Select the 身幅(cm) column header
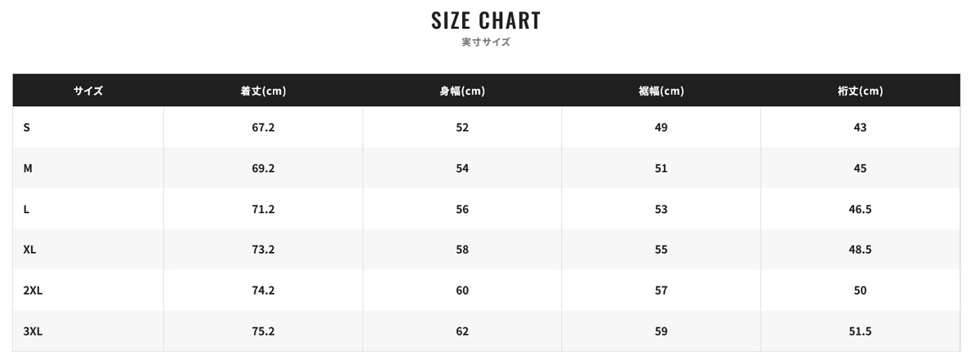Screen dimensions: 980x364 pyautogui.click(x=462, y=91)
